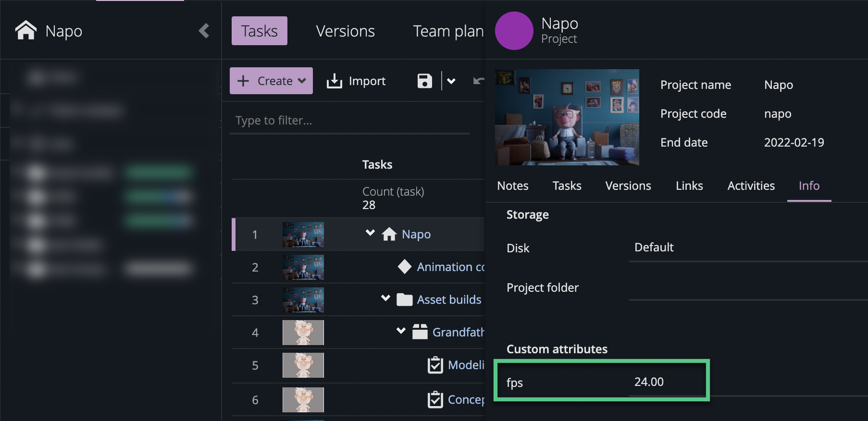
Task: Click the purple Napo project avatar circle
Action: coord(514,31)
